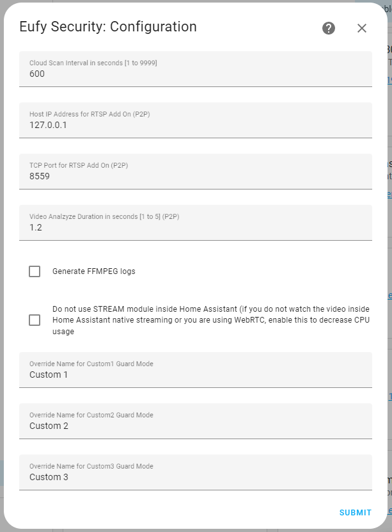Click the 'Eufy Security: Configuration' dialog title

(108, 27)
